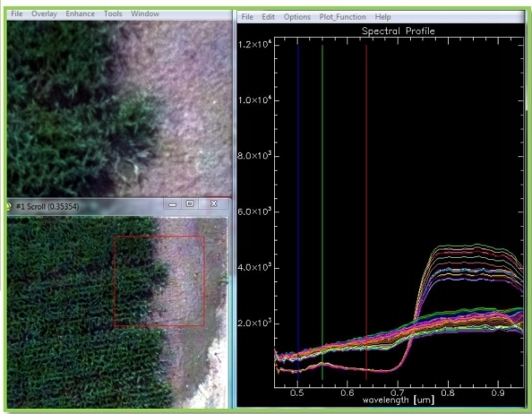Image resolution: width=532 pixels, height=414 pixels.
Task: Click the red zoom box in scroll image
Action: click(x=159, y=281)
